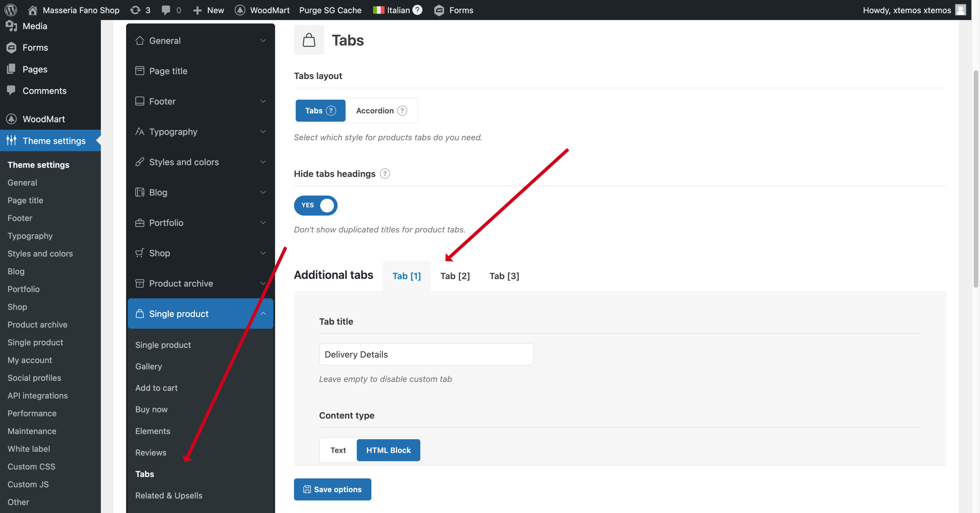The image size is (980, 513).
Task: Expand the Blog section chevron
Action: tap(263, 192)
